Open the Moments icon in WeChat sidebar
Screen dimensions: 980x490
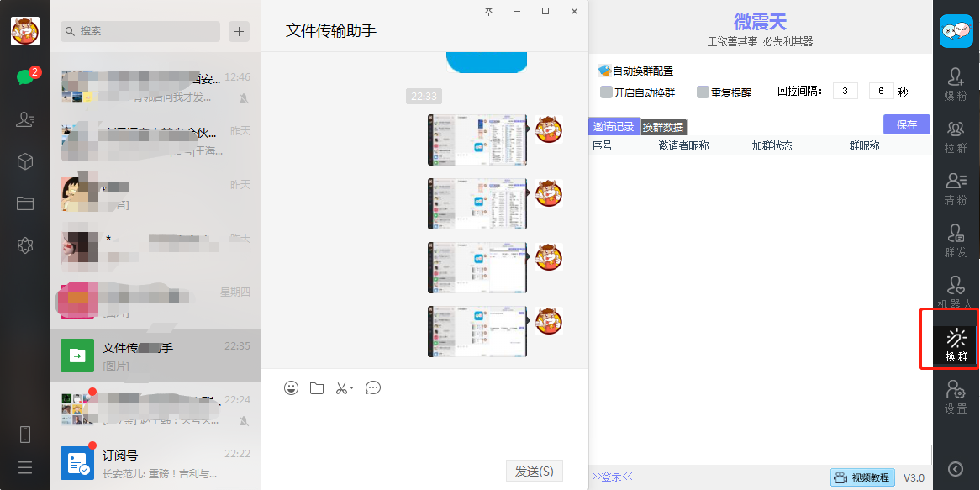coord(25,245)
